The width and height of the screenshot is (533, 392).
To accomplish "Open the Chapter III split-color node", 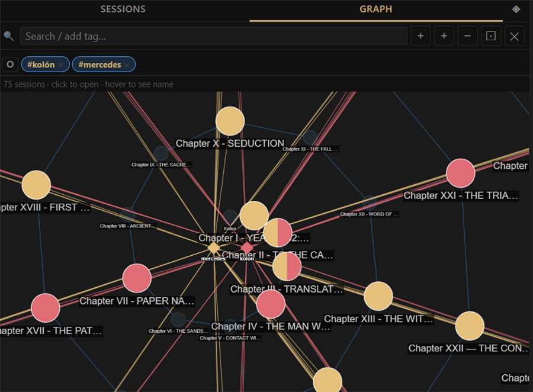I will coord(287,266).
